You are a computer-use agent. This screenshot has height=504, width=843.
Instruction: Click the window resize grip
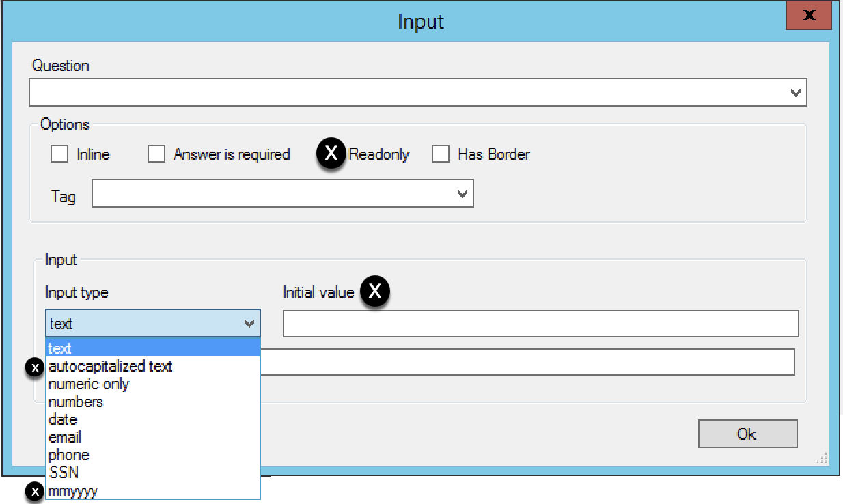[823, 459]
